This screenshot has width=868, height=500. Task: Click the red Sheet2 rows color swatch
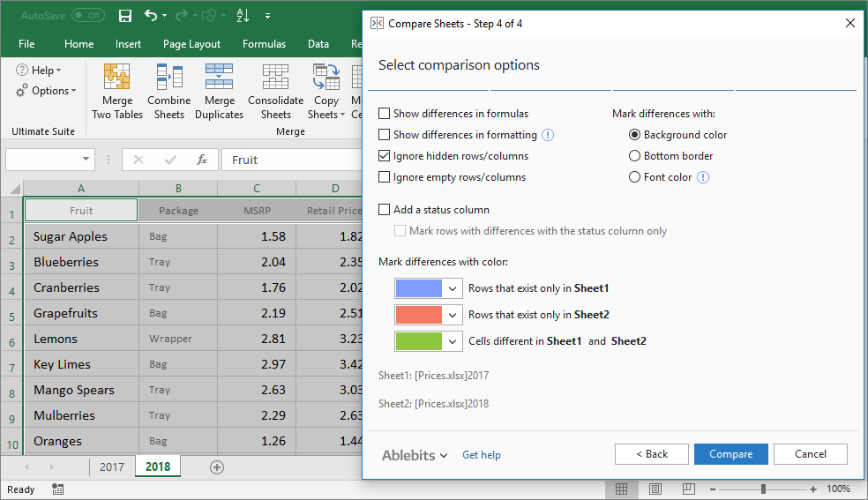click(x=418, y=315)
